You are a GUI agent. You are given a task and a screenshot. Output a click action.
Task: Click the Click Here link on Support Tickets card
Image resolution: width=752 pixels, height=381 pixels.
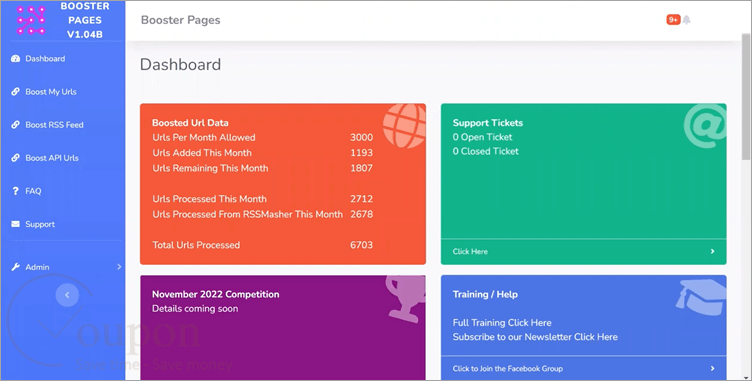(x=470, y=251)
